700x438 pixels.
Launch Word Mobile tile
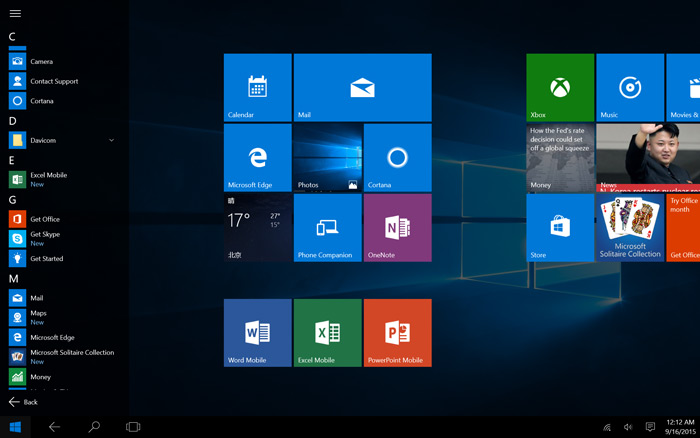pyautogui.click(x=257, y=332)
